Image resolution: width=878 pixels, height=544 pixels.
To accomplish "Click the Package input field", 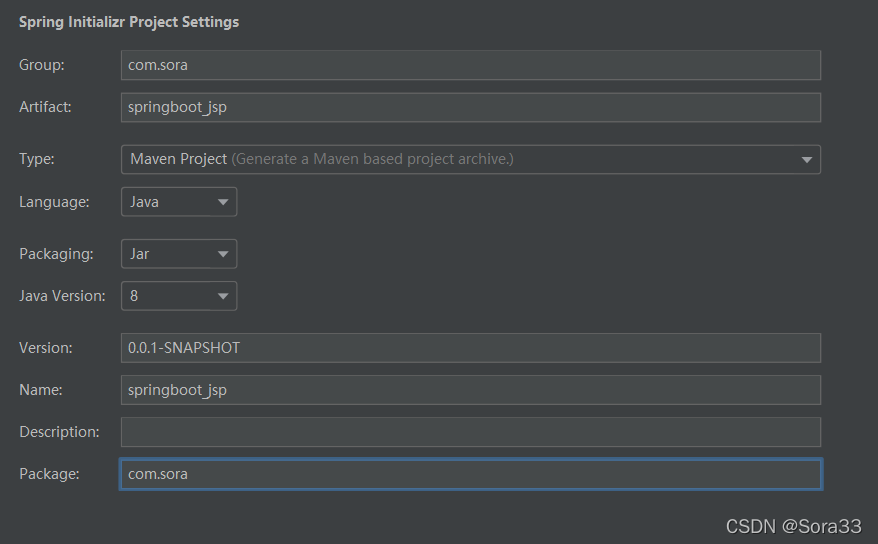I will coord(471,474).
